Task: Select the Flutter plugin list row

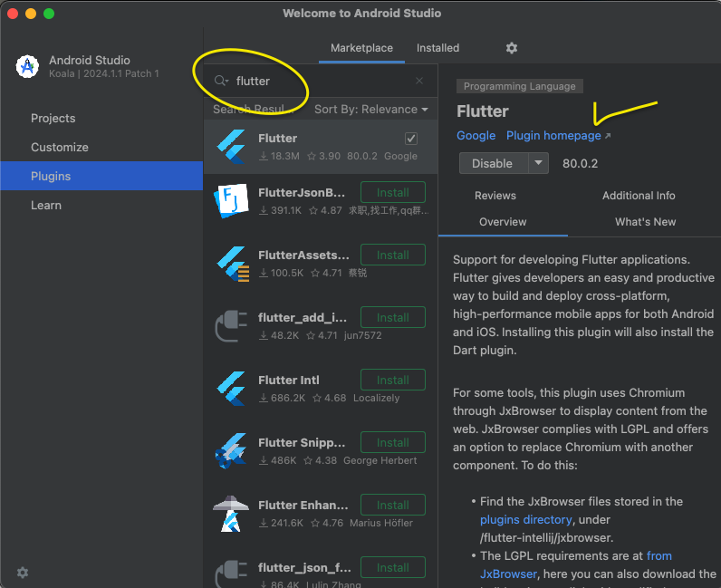Action: pos(321,147)
